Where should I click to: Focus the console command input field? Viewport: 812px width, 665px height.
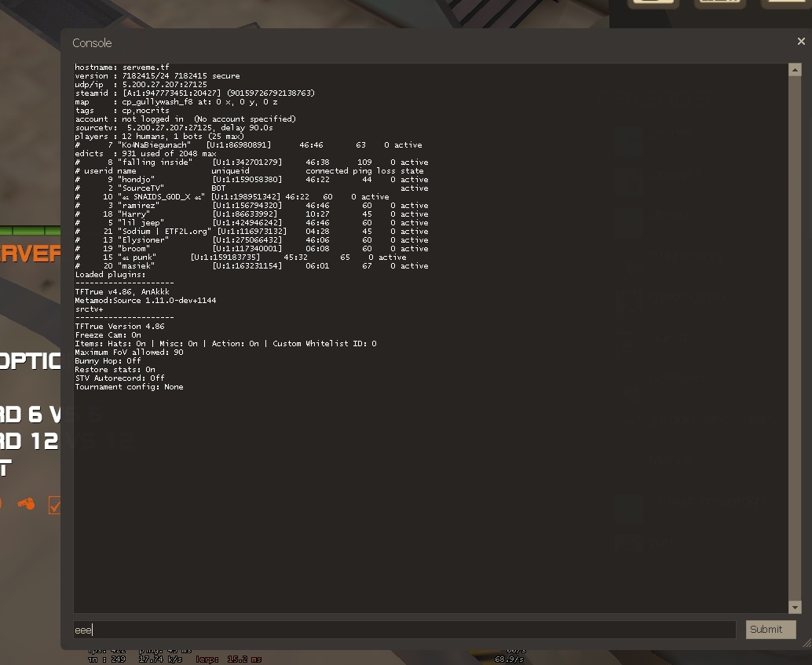(x=404, y=630)
